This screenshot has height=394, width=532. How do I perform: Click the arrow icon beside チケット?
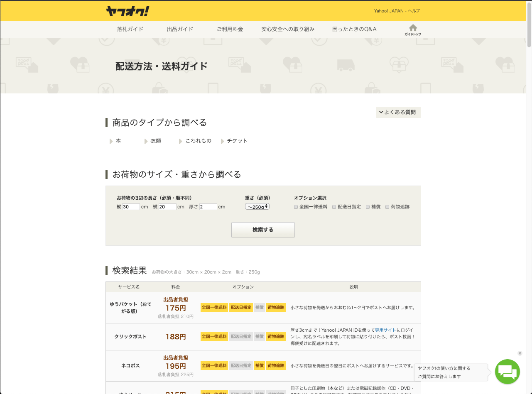click(x=223, y=141)
